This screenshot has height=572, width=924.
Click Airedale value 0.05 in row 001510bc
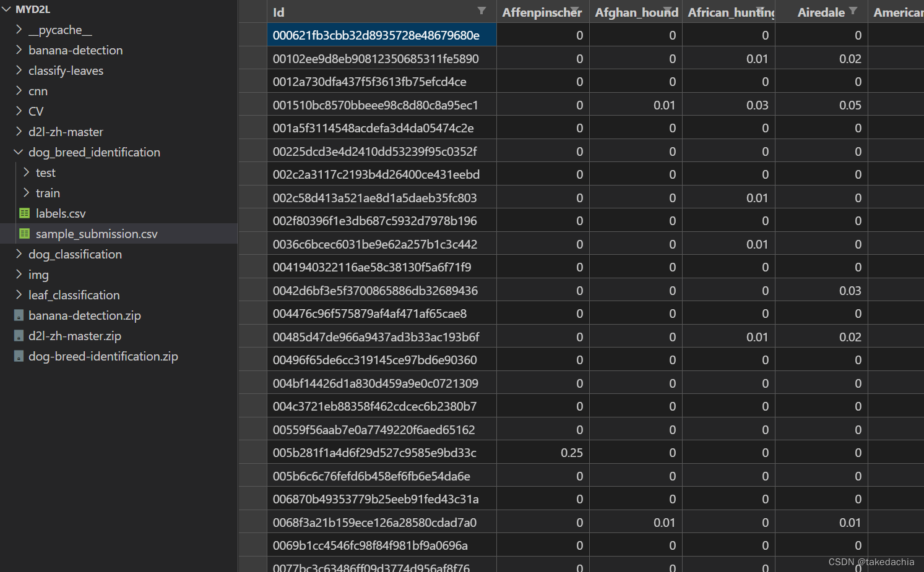[x=850, y=105]
